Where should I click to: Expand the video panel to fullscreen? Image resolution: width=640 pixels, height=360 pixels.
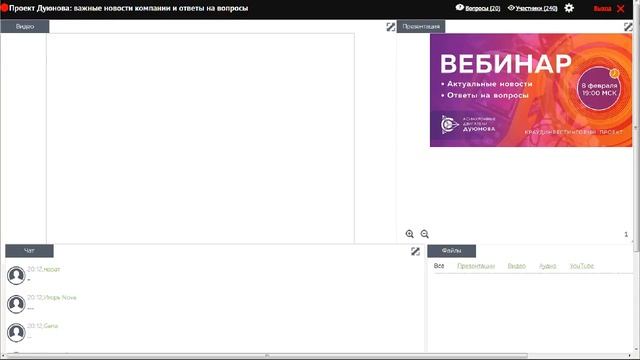391,27
